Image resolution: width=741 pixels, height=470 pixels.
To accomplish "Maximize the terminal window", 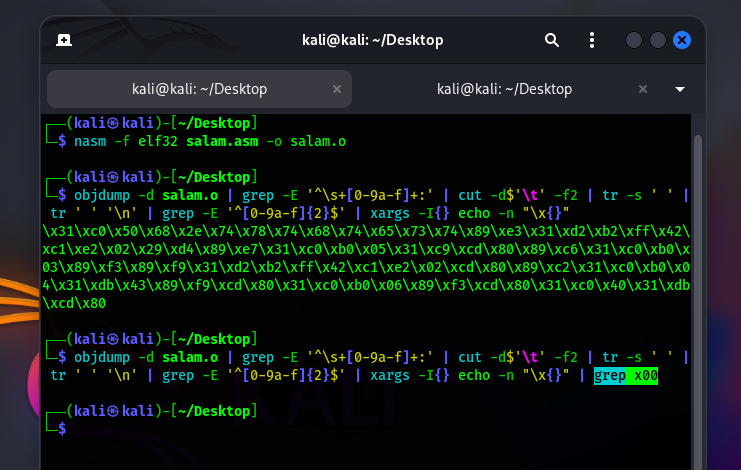I will (658, 40).
